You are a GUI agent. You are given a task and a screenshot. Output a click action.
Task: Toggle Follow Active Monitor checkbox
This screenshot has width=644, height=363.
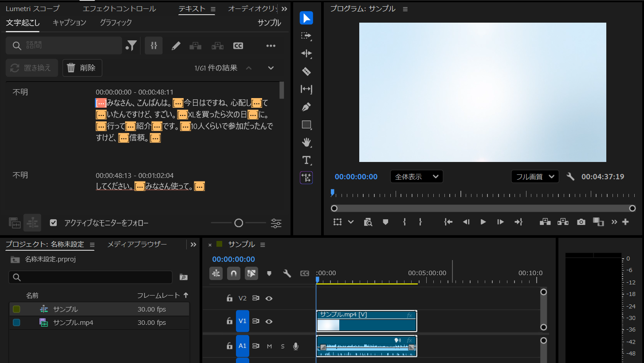[54, 223]
